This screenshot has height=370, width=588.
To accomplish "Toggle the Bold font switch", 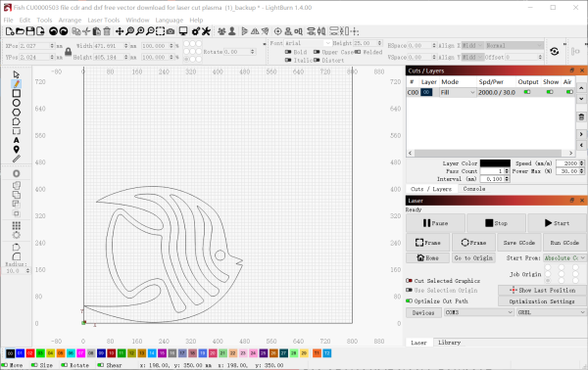I will pos(288,52).
